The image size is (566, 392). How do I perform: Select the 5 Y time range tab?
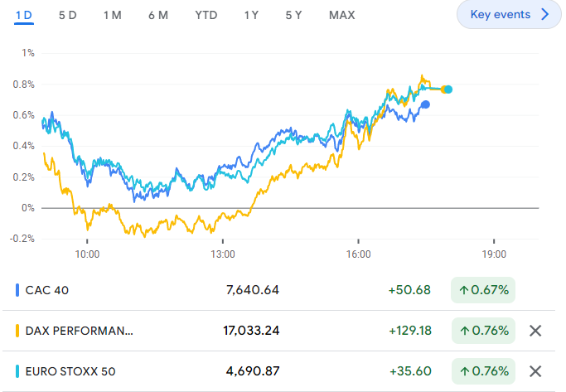click(x=293, y=15)
